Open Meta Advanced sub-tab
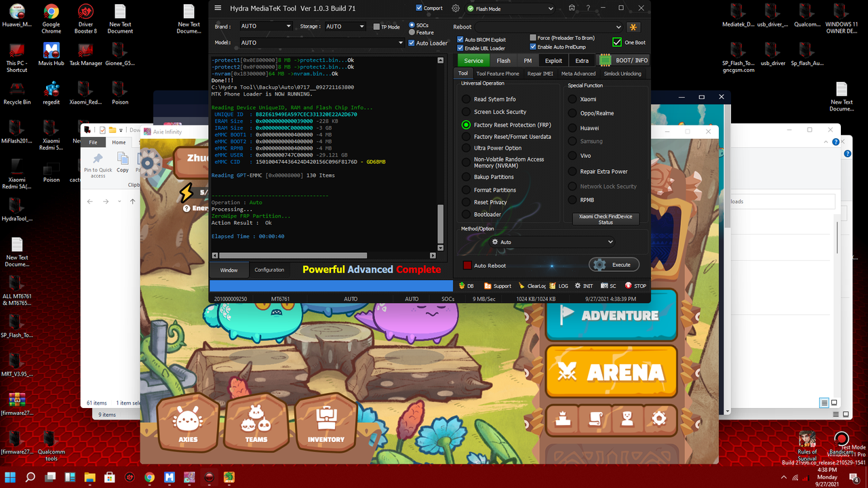The image size is (868, 488). click(578, 74)
